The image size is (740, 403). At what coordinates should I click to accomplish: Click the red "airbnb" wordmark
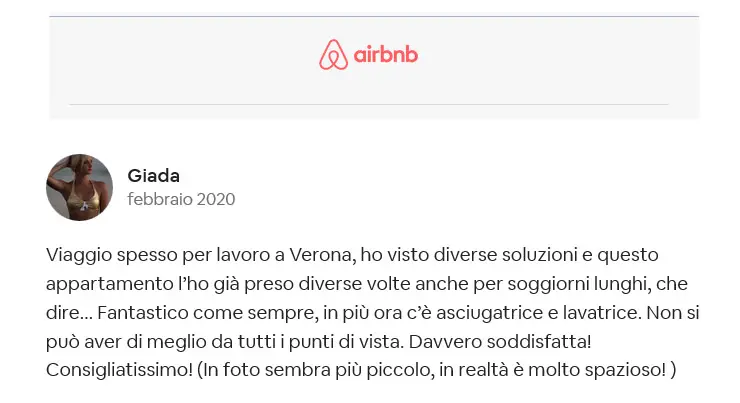click(x=386, y=54)
